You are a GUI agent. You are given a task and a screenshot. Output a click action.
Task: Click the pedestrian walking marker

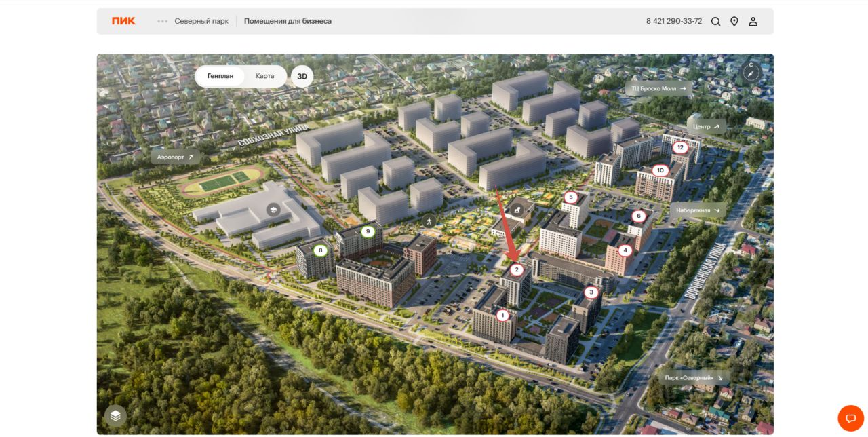(x=429, y=221)
